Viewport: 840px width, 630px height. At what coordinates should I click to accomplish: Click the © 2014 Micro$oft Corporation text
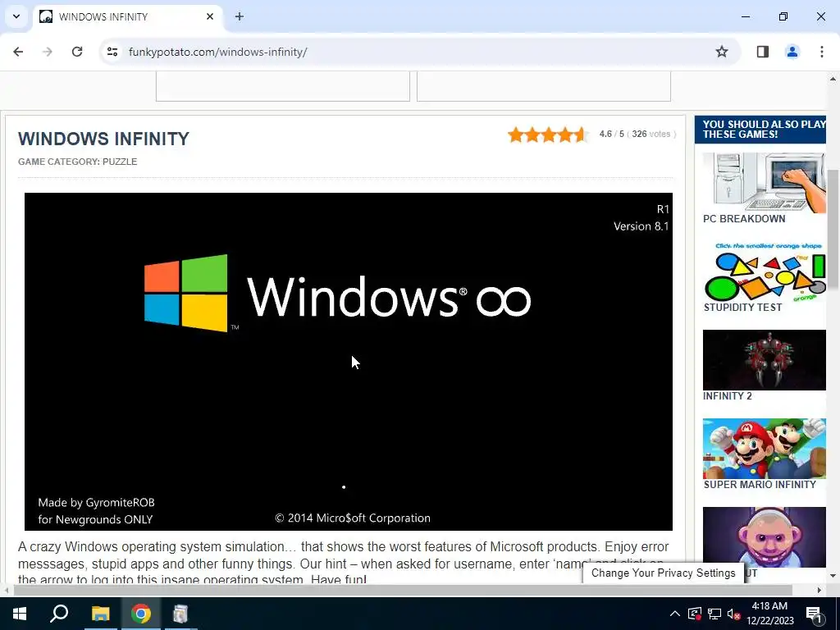coord(353,518)
